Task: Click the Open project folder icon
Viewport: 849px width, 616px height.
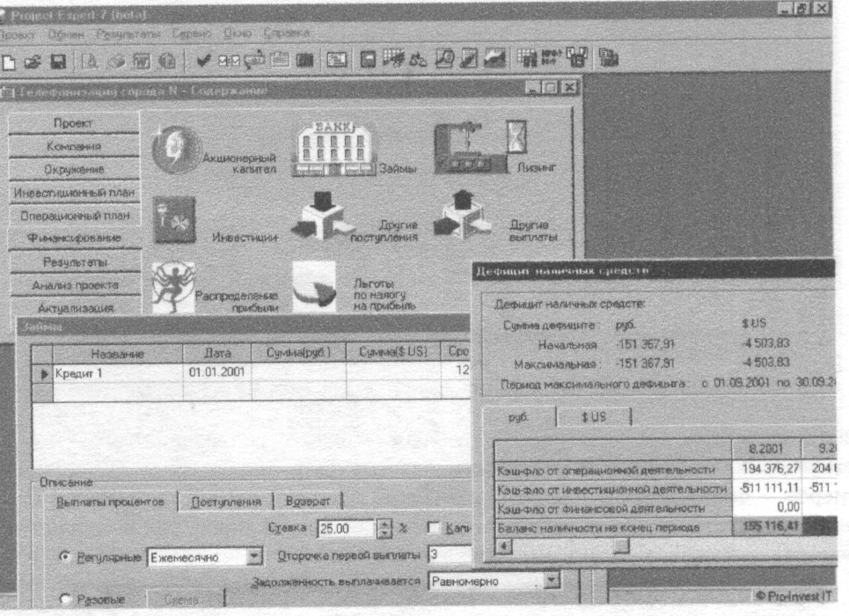Action: click(x=33, y=61)
